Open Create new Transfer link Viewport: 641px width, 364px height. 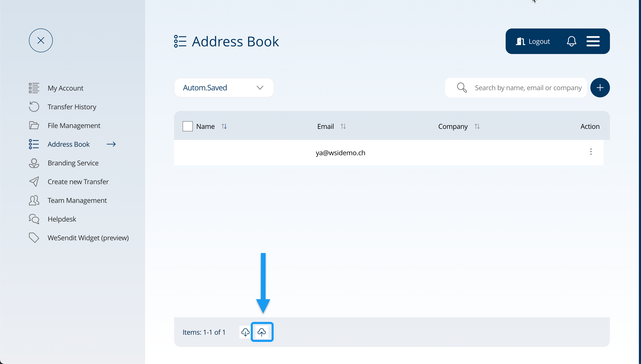click(78, 182)
